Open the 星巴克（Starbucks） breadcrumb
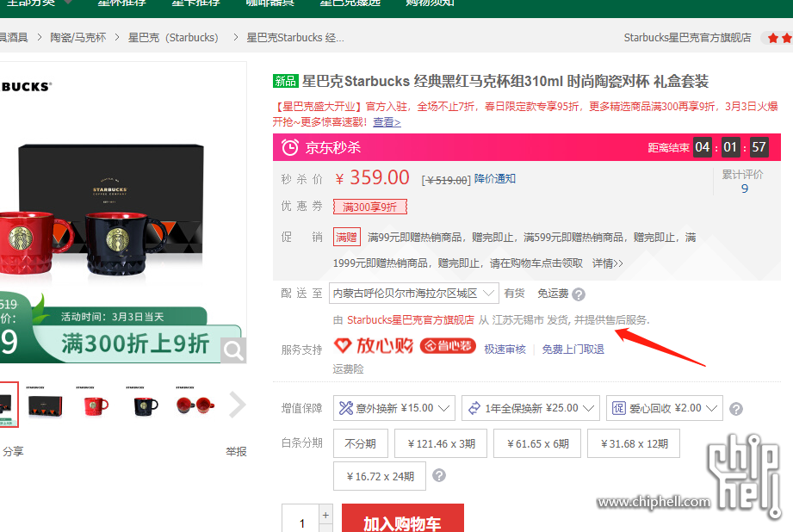Viewport: 793px width, 532px height. [173, 37]
